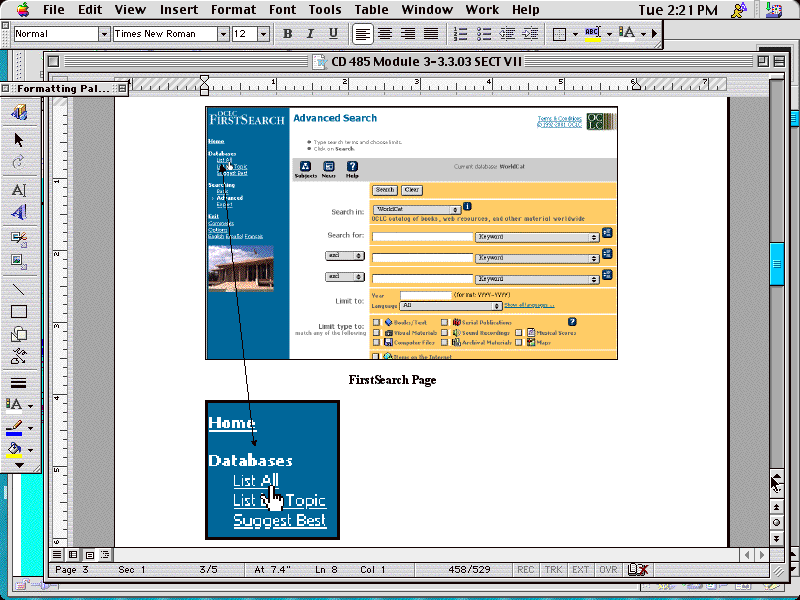Expand the Highlight color dropdown arrow
This screenshot has height=600, width=800.
(x=609, y=34)
